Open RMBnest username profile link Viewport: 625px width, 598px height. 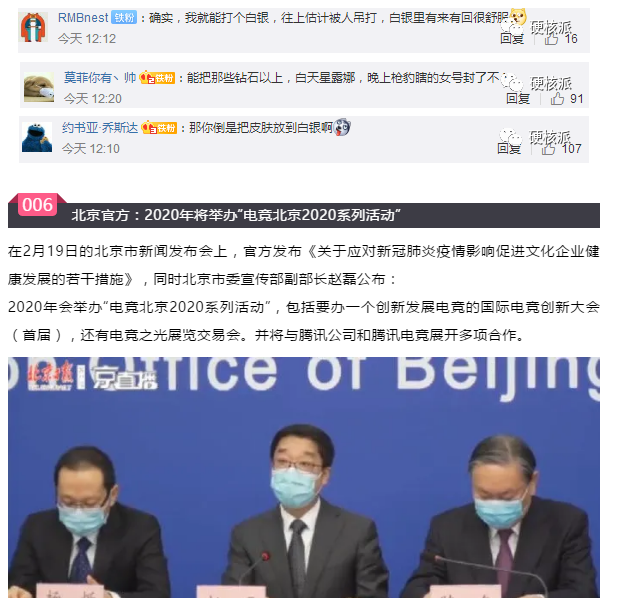83,18
